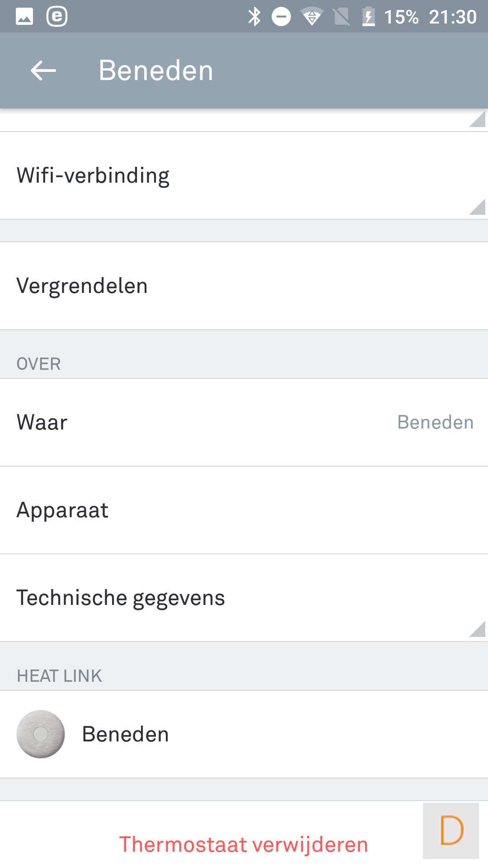Expand the Technische gegevens corner triangle
The height and width of the screenshot is (868, 488).
pyautogui.click(x=478, y=629)
